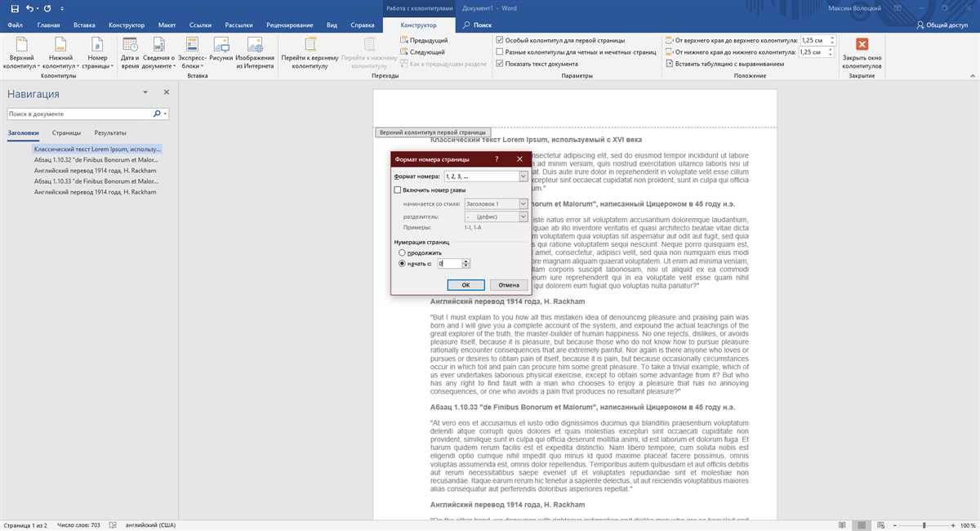The height and width of the screenshot is (531, 980).
Task: Open the Страницы tab in Навигация
Action: pos(66,132)
